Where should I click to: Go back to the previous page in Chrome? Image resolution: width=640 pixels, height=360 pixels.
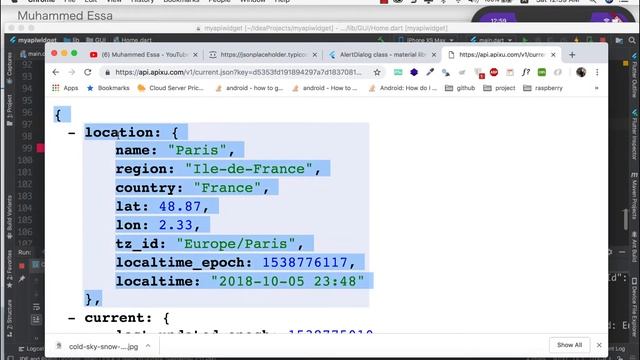tap(56, 72)
